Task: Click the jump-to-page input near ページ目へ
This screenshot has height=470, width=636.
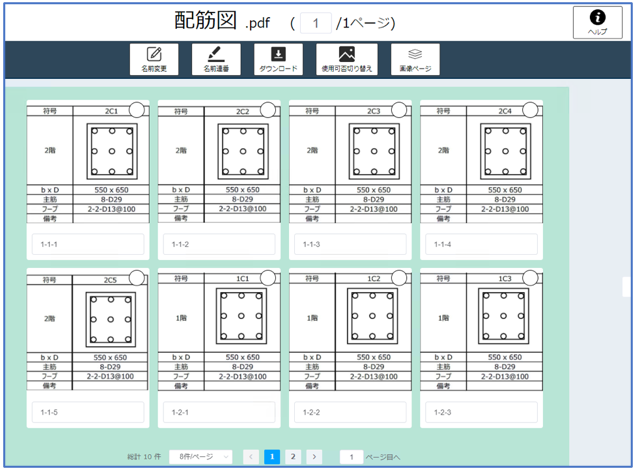Action: pyautogui.click(x=350, y=456)
